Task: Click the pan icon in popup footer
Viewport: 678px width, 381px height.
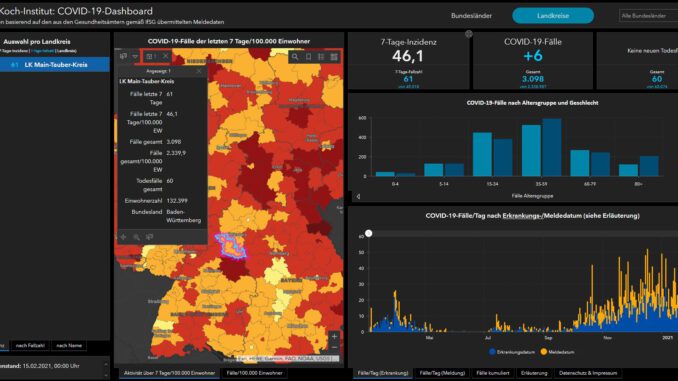Action: click(x=124, y=237)
